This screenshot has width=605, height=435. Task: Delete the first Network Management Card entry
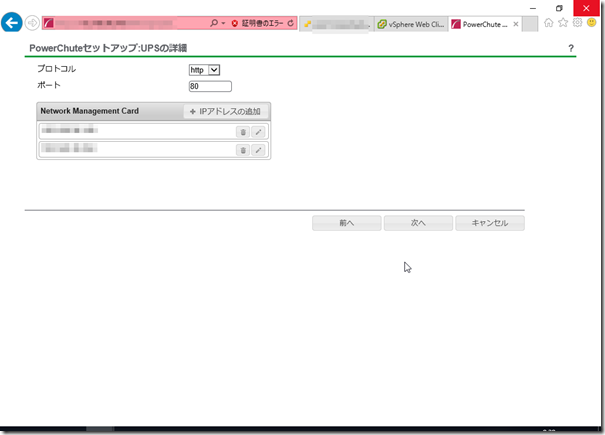point(242,131)
